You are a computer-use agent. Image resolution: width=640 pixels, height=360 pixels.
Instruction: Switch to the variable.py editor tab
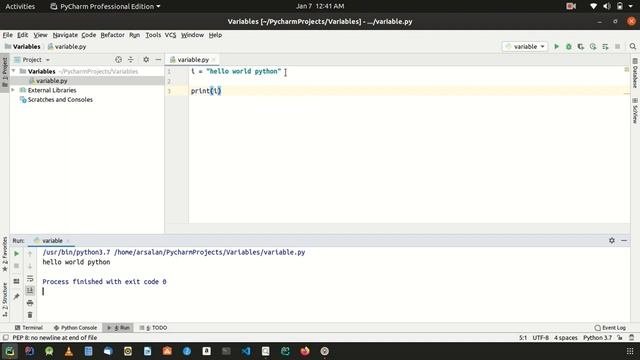pos(193,60)
